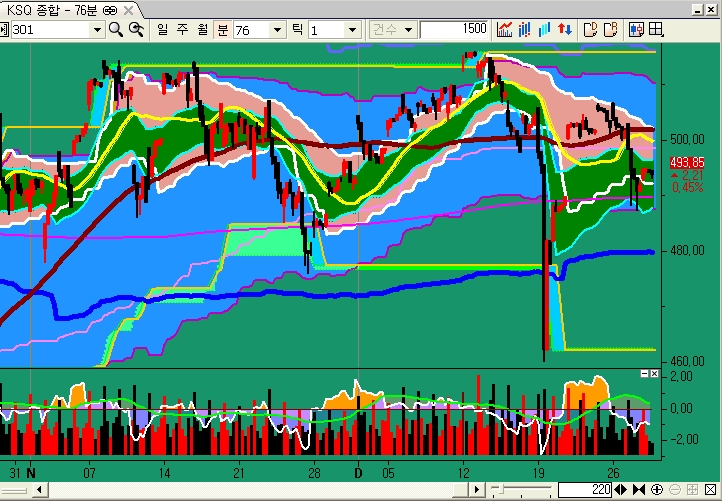Viewport: 722px width, 501px height.
Task: Expand the symbol code 301 dropdown
Action: 97,30
